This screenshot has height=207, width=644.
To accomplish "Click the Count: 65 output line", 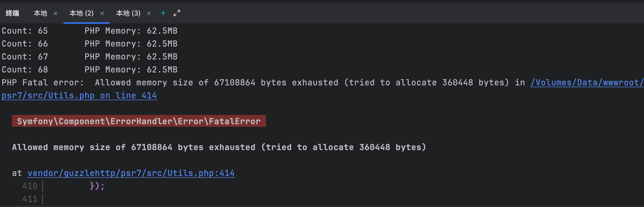I will 89,31.
